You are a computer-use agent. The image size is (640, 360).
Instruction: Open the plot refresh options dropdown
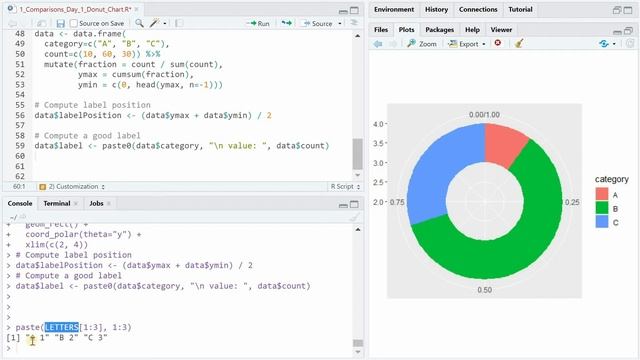[614, 44]
